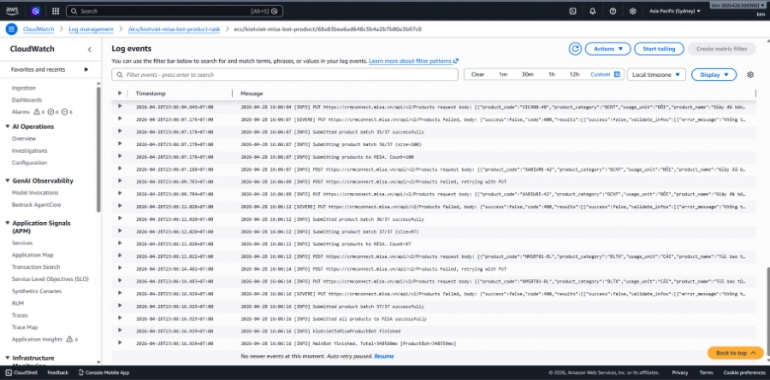The height and width of the screenshot is (380, 770).
Task: Open custom time range calendar icon
Action: (x=617, y=74)
